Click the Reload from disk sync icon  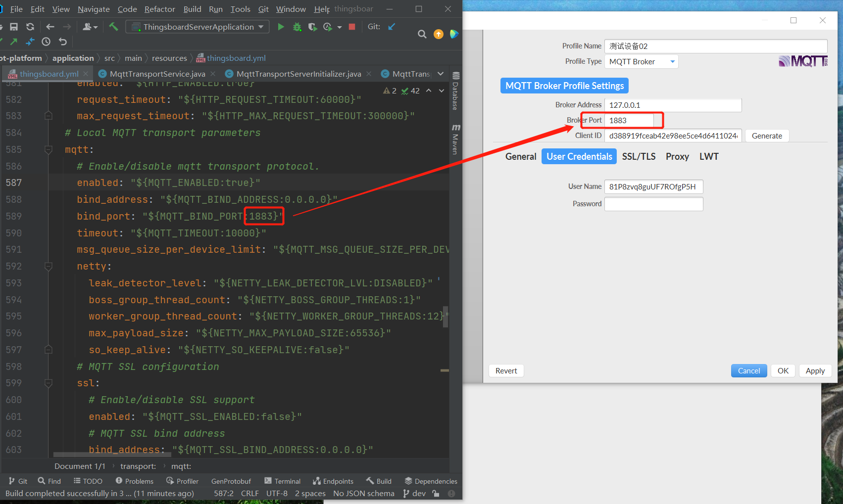30,27
